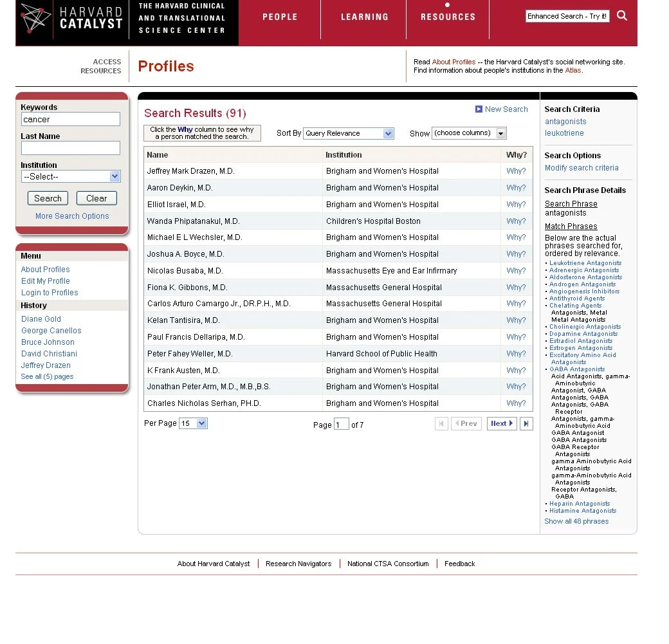Click Feedback footer link
Screen dimensions: 669x644
[x=459, y=564]
